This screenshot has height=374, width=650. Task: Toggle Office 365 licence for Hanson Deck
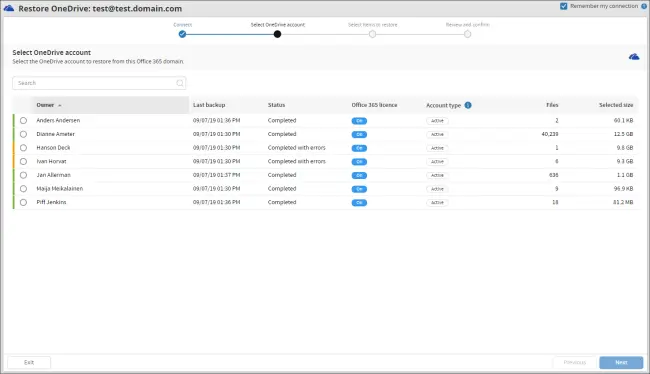pos(359,148)
